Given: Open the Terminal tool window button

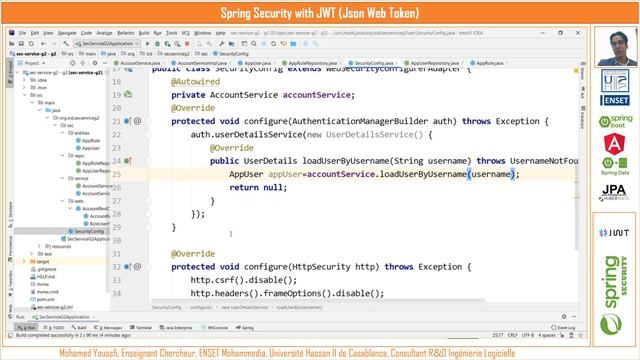Looking at the screenshot, I should 141,327.
